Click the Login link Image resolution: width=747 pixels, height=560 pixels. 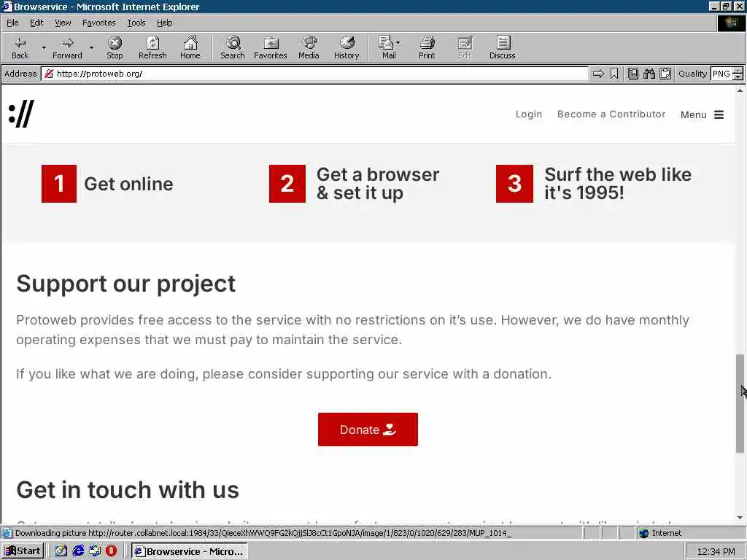tap(529, 114)
